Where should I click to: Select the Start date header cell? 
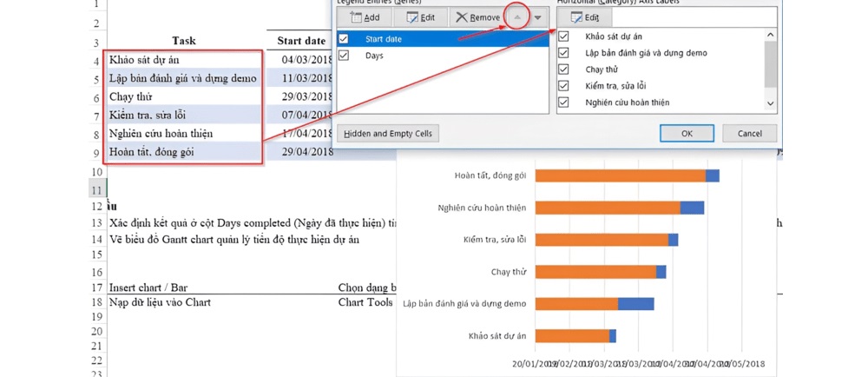click(x=301, y=41)
